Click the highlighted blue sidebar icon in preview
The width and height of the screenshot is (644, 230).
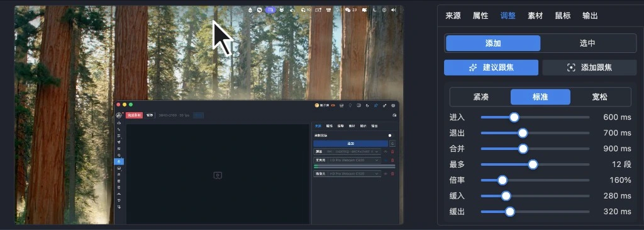119,162
